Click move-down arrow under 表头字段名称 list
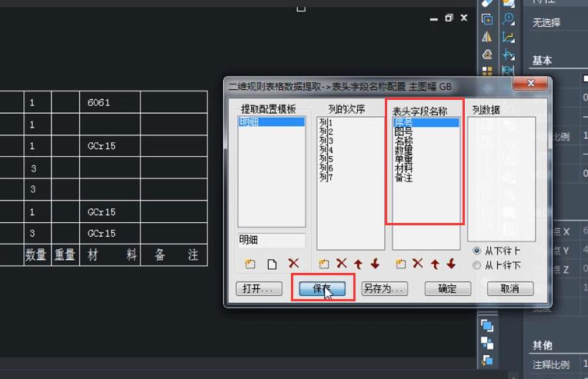 coord(451,264)
